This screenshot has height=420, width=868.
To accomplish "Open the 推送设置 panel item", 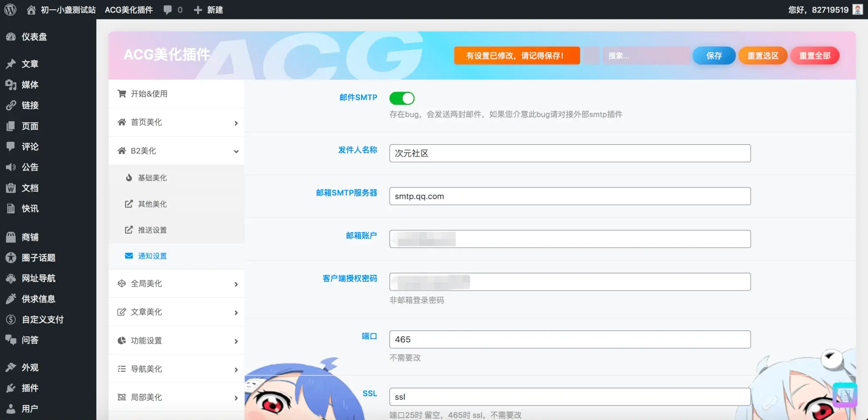I will coord(152,230).
